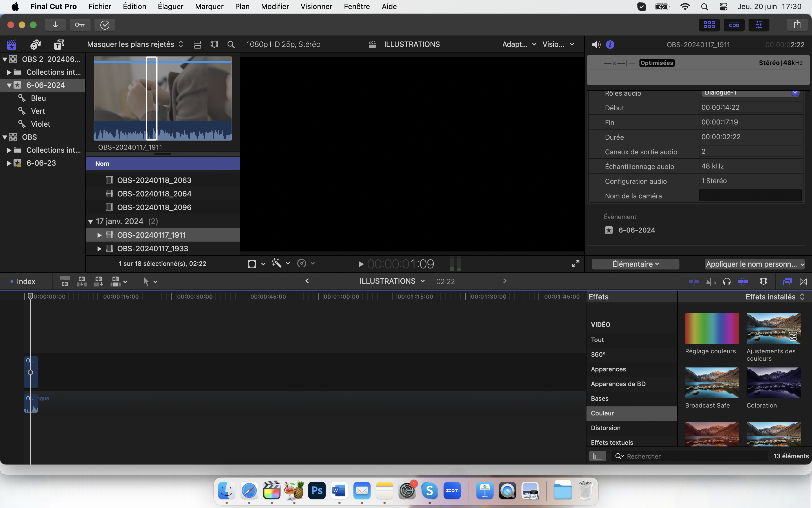Open the Modifier menu
Image resolution: width=812 pixels, height=508 pixels.
click(x=275, y=6)
